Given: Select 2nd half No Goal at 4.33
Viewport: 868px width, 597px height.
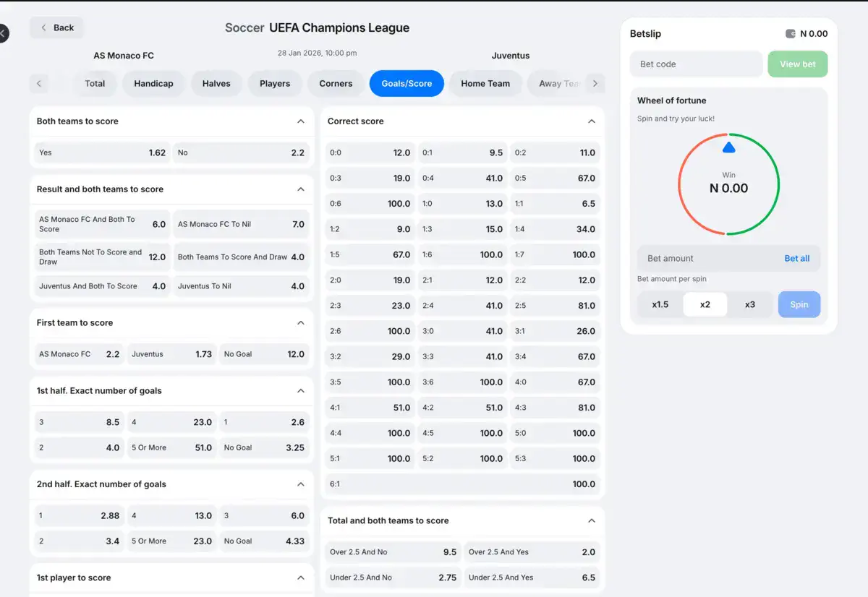Looking at the screenshot, I should [264, 541].
